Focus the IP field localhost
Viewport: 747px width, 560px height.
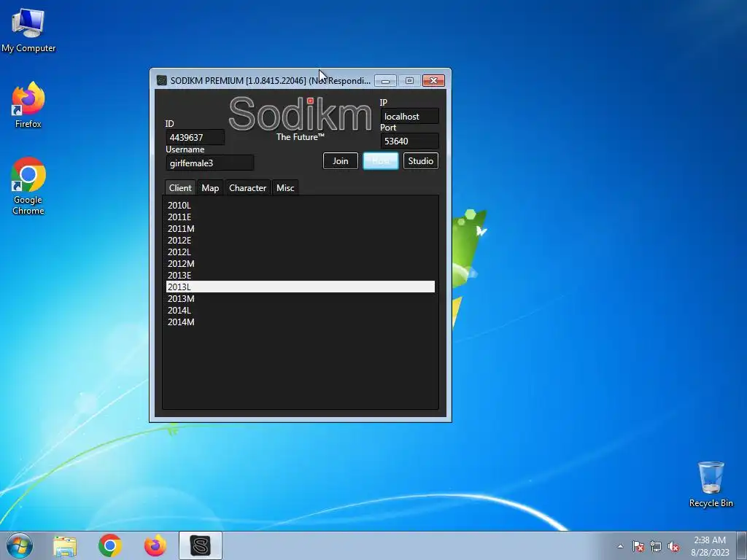(x=409, y=116)
